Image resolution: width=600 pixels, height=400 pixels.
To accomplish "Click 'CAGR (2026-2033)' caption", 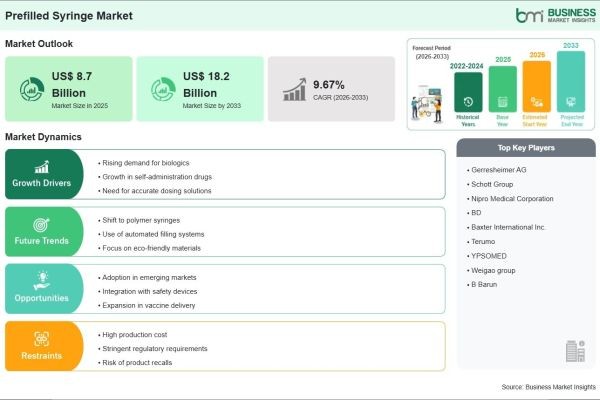I will (341, 98).
